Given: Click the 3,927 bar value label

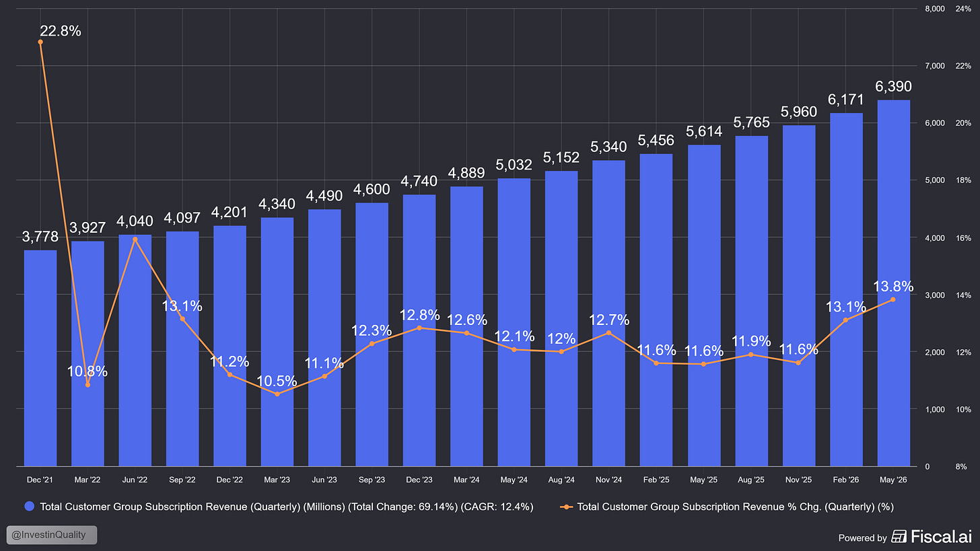Looking at the screenshot, I should (x=87, y=228).
